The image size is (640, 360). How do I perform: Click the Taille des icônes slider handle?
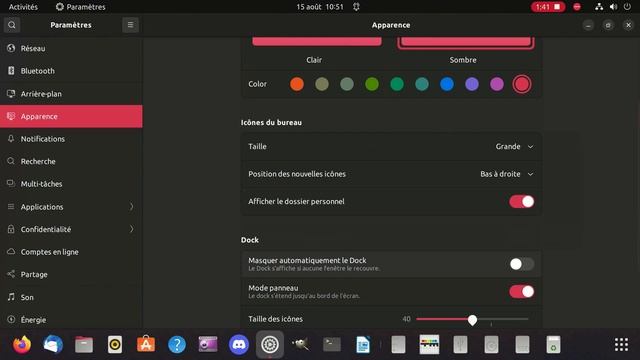coord(472,320)
